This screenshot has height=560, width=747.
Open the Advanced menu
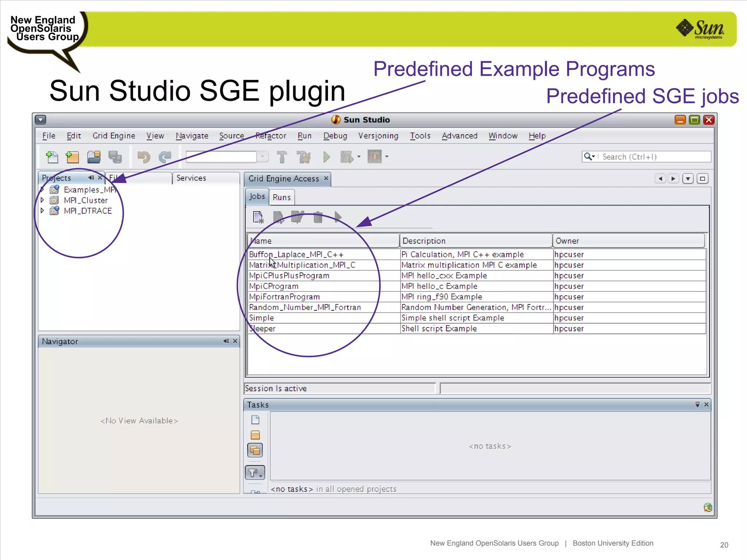[x=460, y=136]
